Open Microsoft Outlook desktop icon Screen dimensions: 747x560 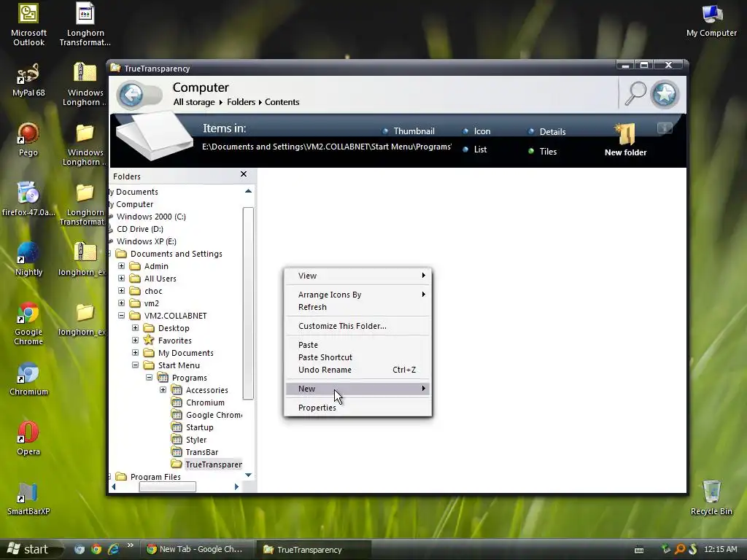point(28,25)
